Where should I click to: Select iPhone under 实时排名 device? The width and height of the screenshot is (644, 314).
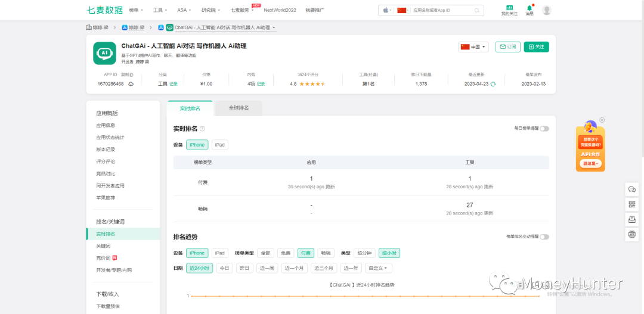point(197,145)
